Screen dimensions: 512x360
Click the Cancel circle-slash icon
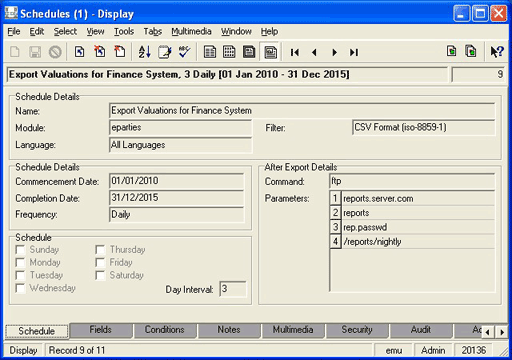[x=55, y=52]
